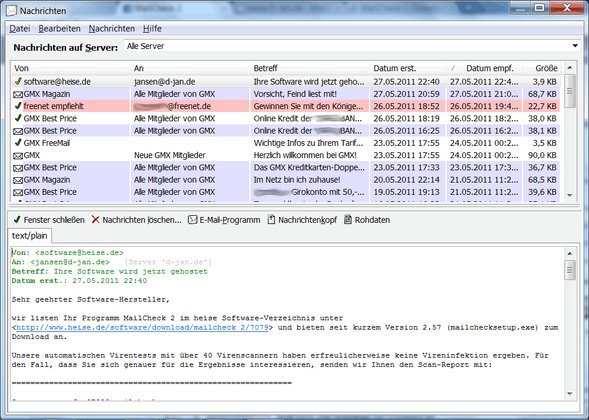Click the envelope icon of the GMX Magazin 27.05.2011 message
Viewport: 589px width, 420px height.
18,94
